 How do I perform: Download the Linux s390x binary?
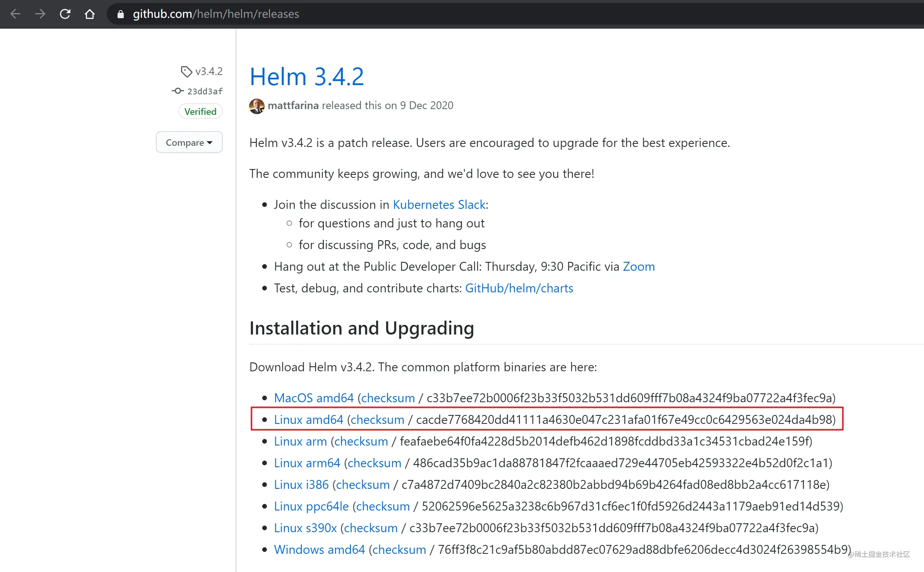tap(306, 528)
